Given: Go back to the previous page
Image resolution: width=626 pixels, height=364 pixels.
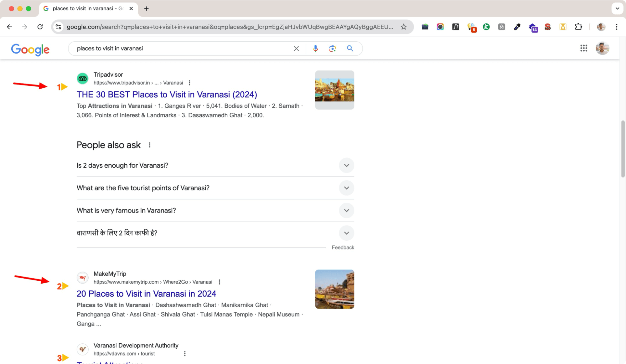Looking at the screenshot, I should click(x=9, y=27).
